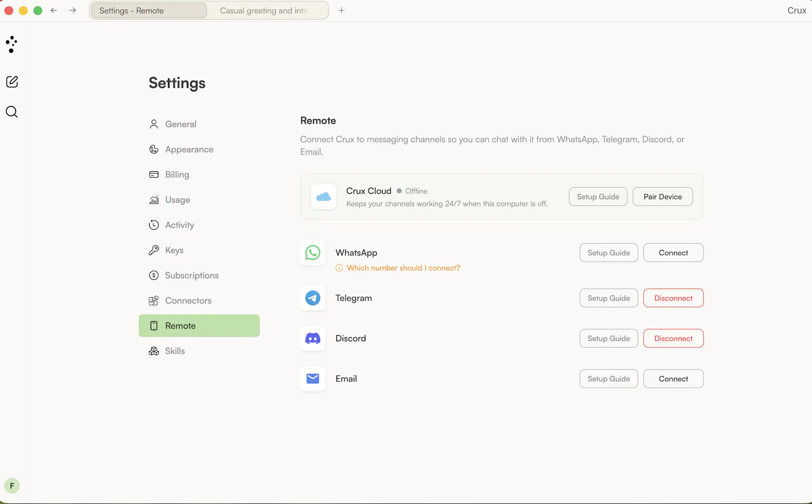Disconnect the Discord channel
This screenshot has width=812, height=504.
pyautogui.click(x=673, y=338)
